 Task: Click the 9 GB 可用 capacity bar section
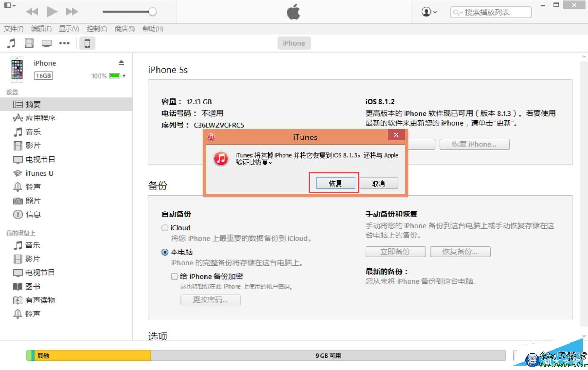(328, 356)
